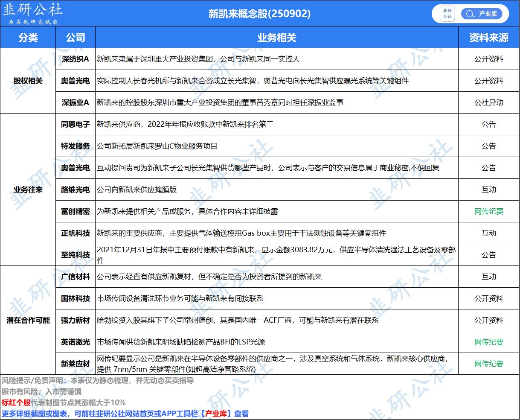This screenshot has height=420, width=520.
Task: Click the 资料来源 column header
Action: tap(488, 38)
